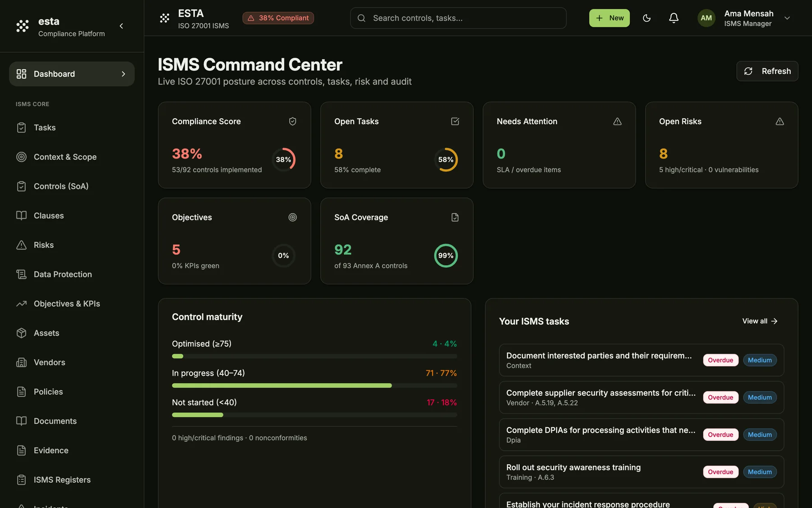This screenshot has height=508, width=812.
Task: Open task Roll out security awareness training
Action: [x=641, y=472]
